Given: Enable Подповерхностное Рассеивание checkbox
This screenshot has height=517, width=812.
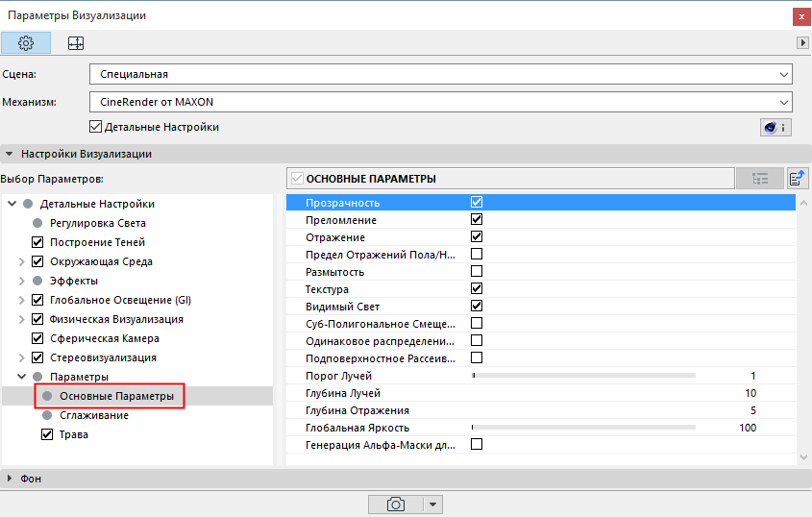Looking at the screenshot, I should coord(477,357).
